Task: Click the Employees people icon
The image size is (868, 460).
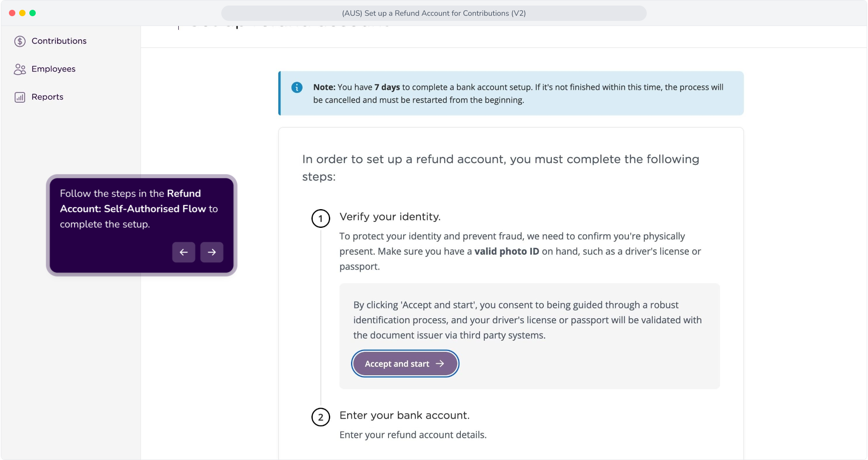Action: 20,69
